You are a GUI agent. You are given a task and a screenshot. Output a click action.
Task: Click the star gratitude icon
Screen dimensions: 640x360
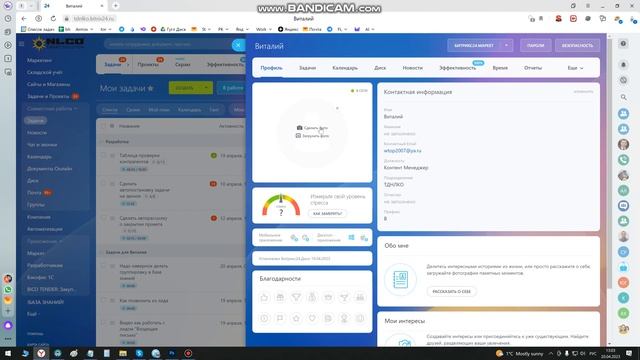(x=296, y=318)
